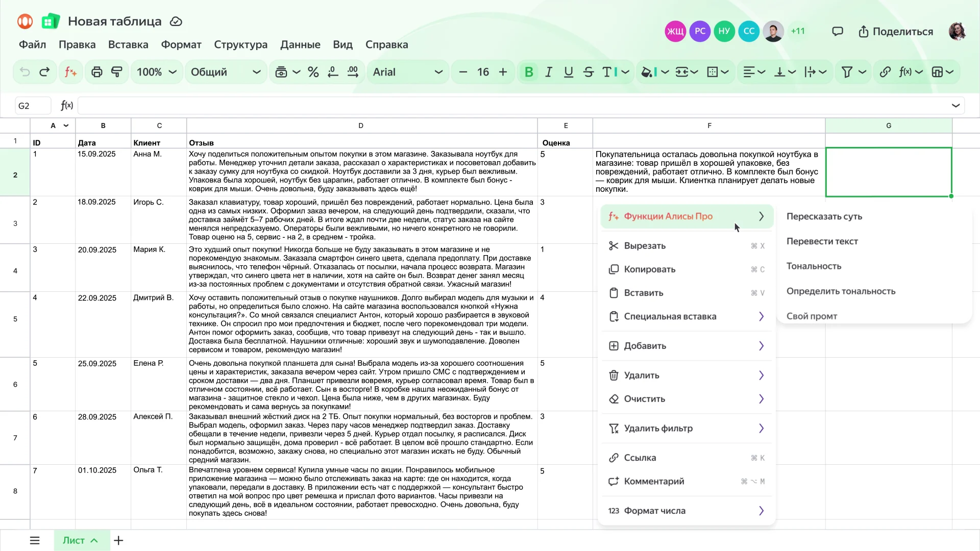Apply percent format with % icon
980x551 pixels.
(x=313, y=72)
